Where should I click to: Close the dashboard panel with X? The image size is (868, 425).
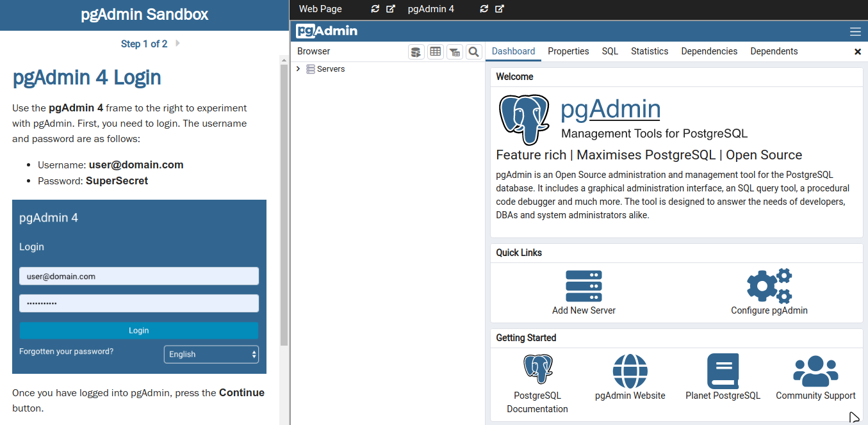tap(858, 52)
